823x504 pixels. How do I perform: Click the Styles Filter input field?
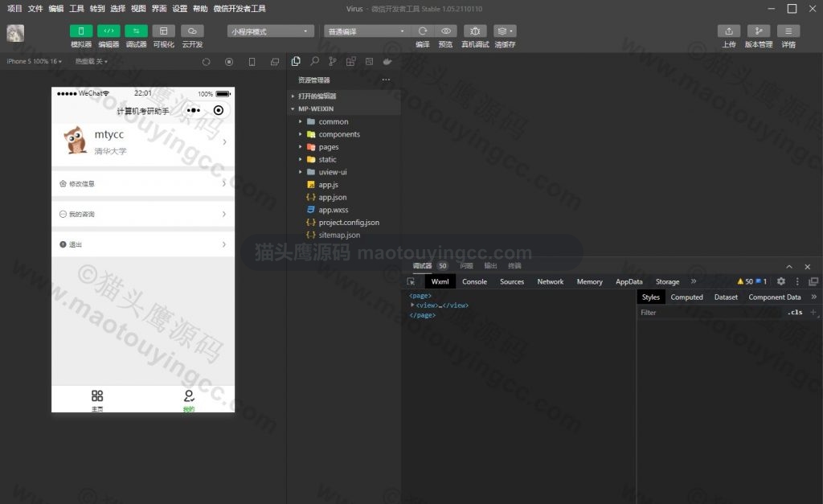pos(710,312)
